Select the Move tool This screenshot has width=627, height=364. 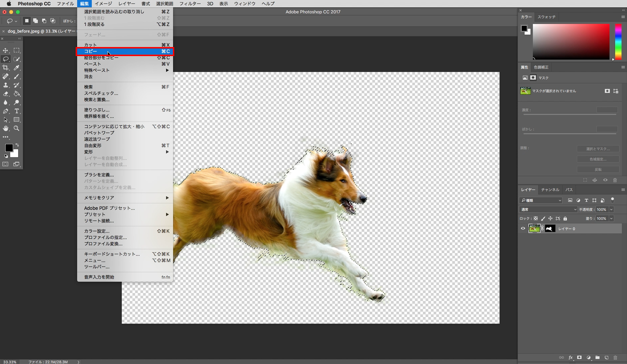click(x=5, y=50)
